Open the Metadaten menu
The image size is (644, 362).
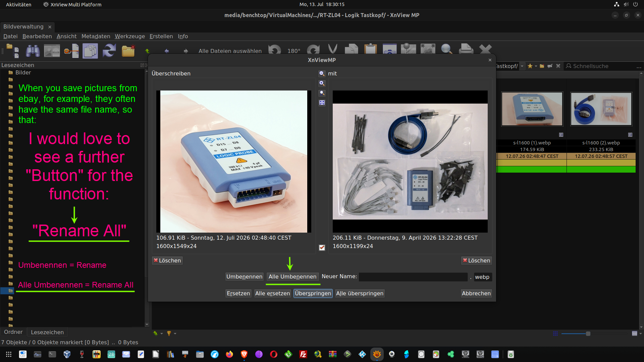pyautogui.click(x=96, y=36)
